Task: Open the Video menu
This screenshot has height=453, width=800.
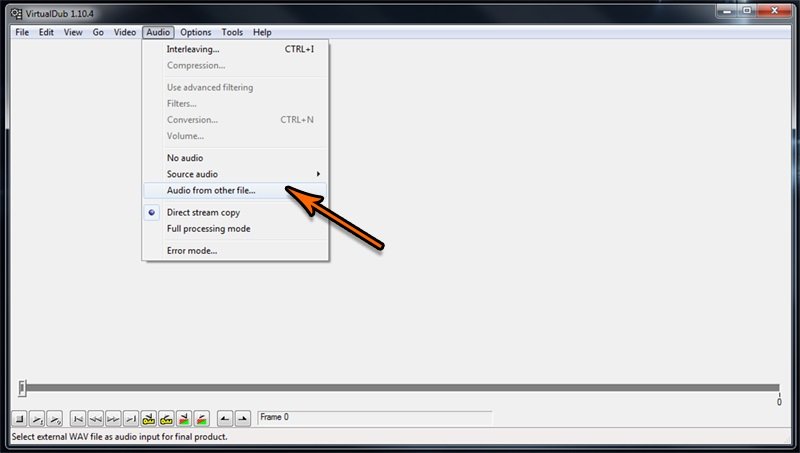Action: 125,32
